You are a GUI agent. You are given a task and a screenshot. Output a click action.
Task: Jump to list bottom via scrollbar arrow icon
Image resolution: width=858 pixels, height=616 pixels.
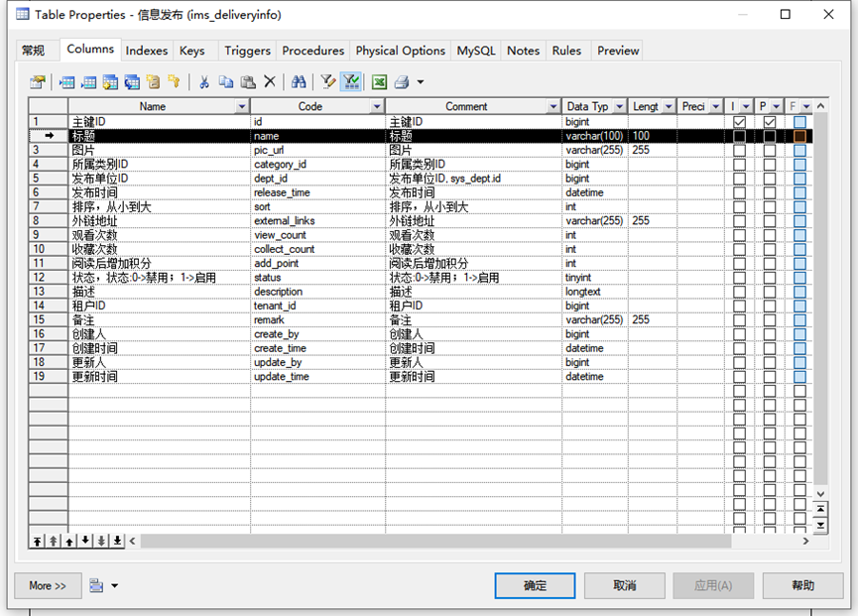tap(820, 525)
